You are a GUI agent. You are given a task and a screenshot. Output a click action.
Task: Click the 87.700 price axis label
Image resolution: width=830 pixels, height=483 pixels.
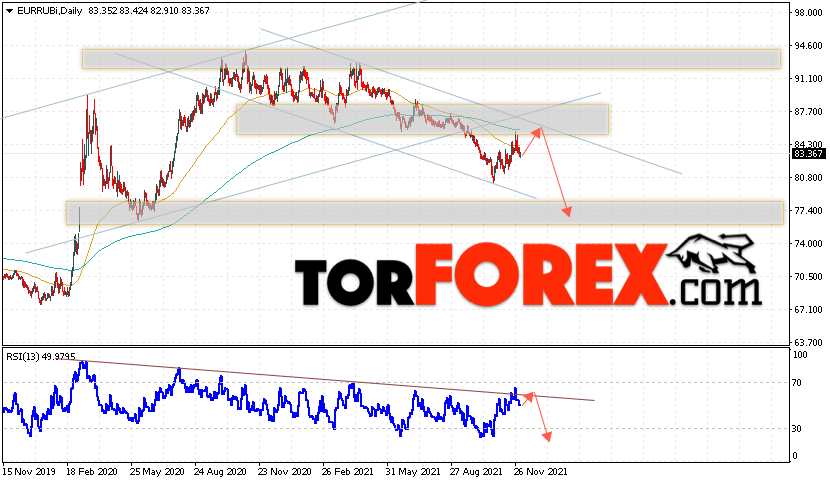[808, 111]
